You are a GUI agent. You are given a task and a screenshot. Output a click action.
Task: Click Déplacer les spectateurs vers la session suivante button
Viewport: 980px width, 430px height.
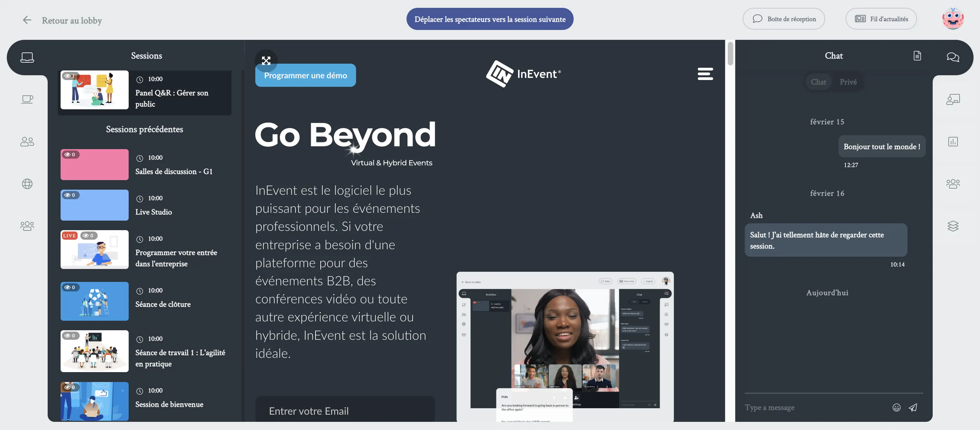(x=490, y=19)
